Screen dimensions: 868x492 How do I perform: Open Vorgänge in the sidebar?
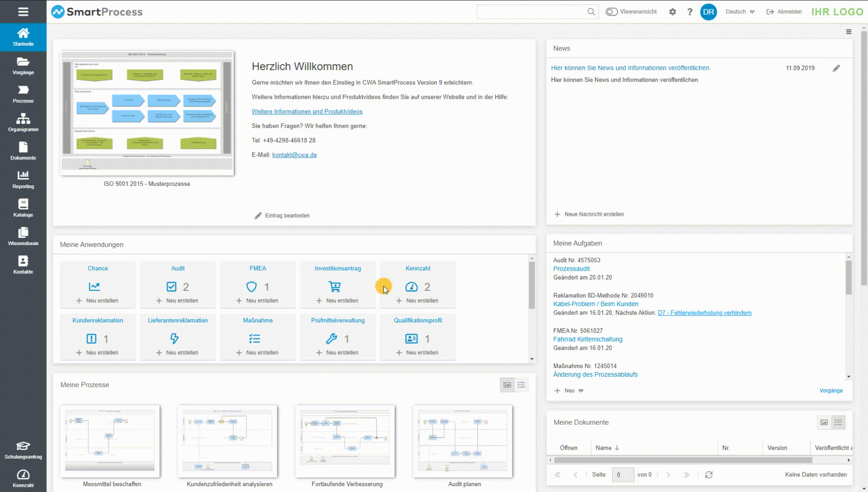[x=23, y=66]
